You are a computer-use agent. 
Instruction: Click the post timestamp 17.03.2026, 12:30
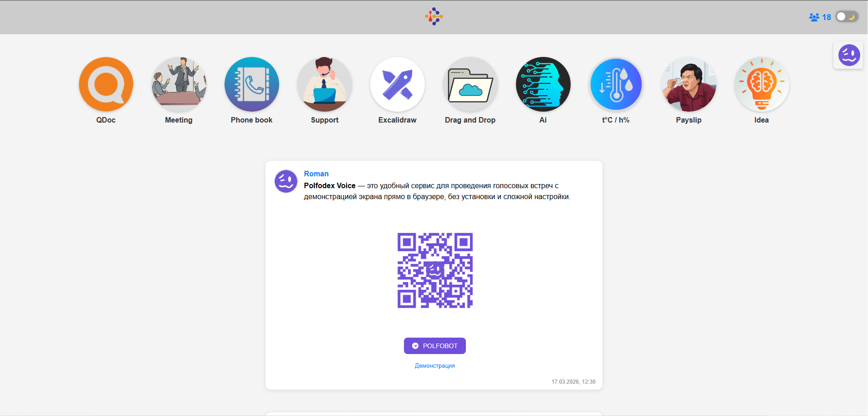[573, 382]
